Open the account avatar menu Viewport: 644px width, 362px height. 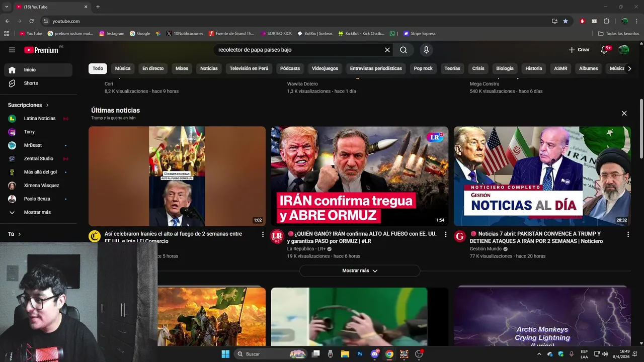[624, 50]
